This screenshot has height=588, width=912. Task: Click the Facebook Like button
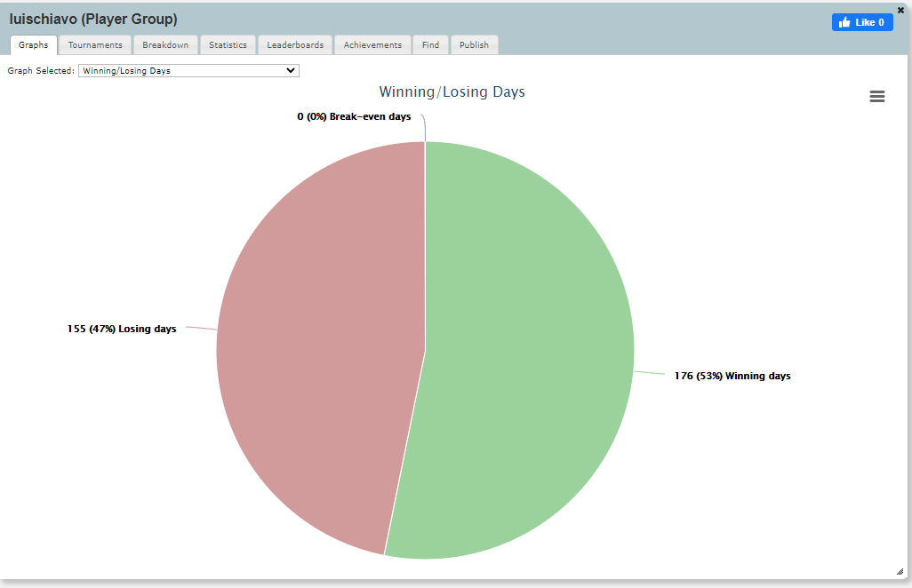click(x=862, y=22)
